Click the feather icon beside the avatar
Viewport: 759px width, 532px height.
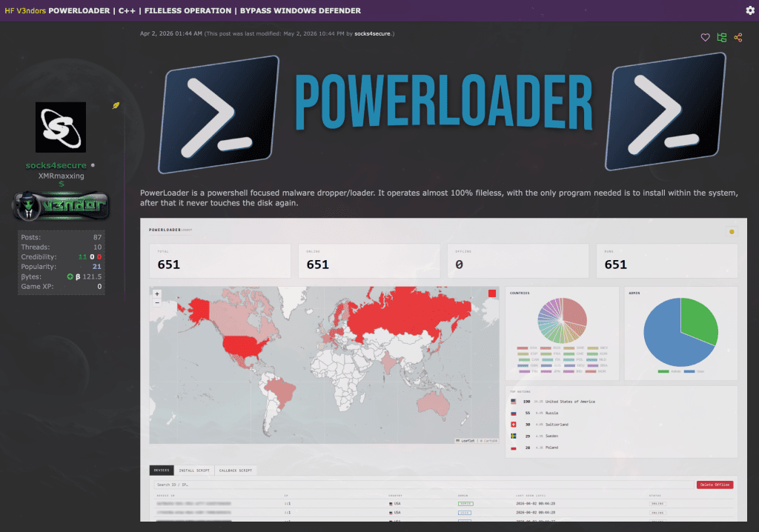tap(116, 105)
